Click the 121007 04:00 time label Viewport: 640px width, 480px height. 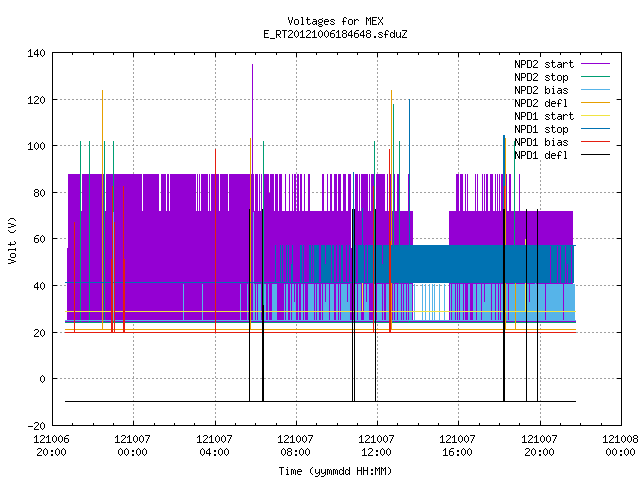214,446
